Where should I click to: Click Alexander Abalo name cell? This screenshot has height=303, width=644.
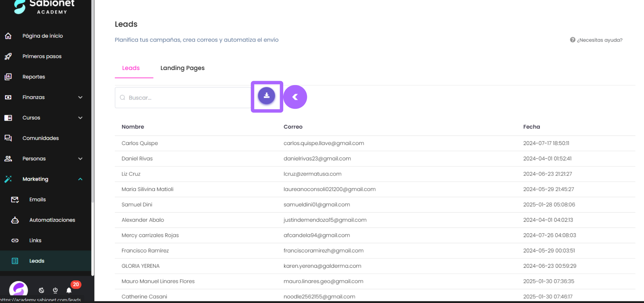(143, 220)
